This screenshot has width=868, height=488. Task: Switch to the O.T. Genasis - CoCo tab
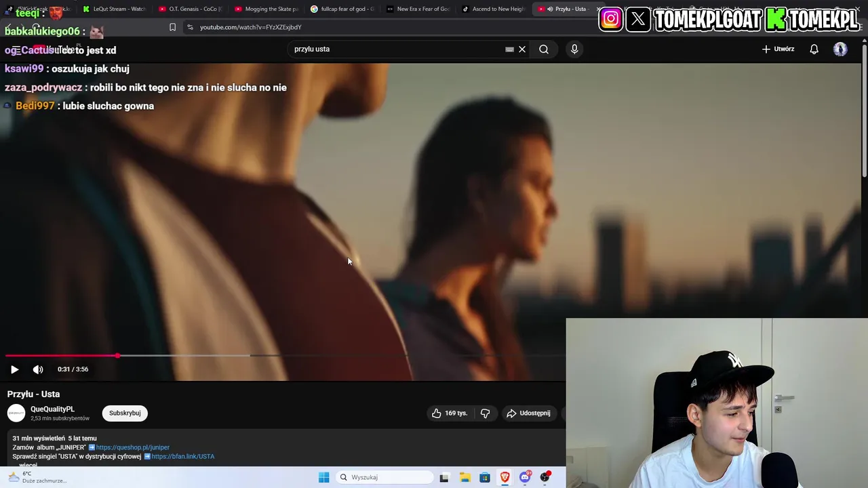click(191, 9)
